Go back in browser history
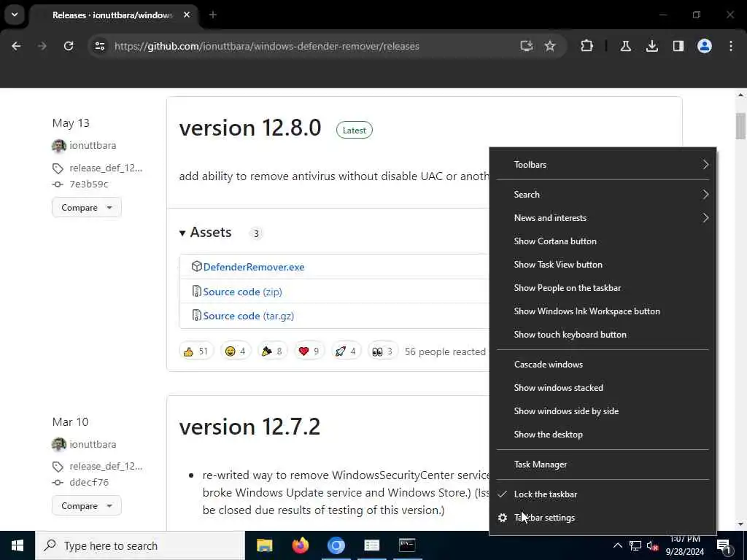Viewport: 747px width, 560px height. (x=16, y=46)
